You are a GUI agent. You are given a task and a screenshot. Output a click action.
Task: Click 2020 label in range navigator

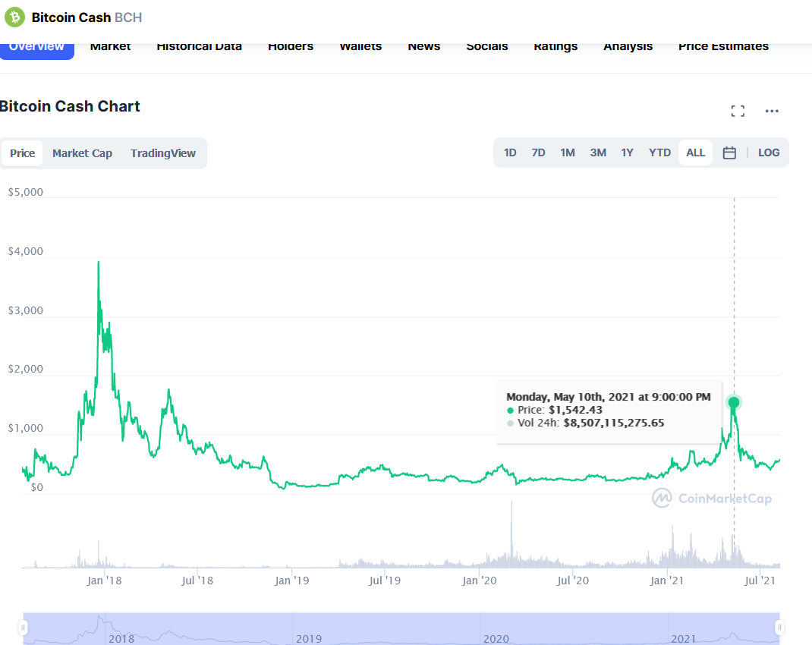[496, 639]
